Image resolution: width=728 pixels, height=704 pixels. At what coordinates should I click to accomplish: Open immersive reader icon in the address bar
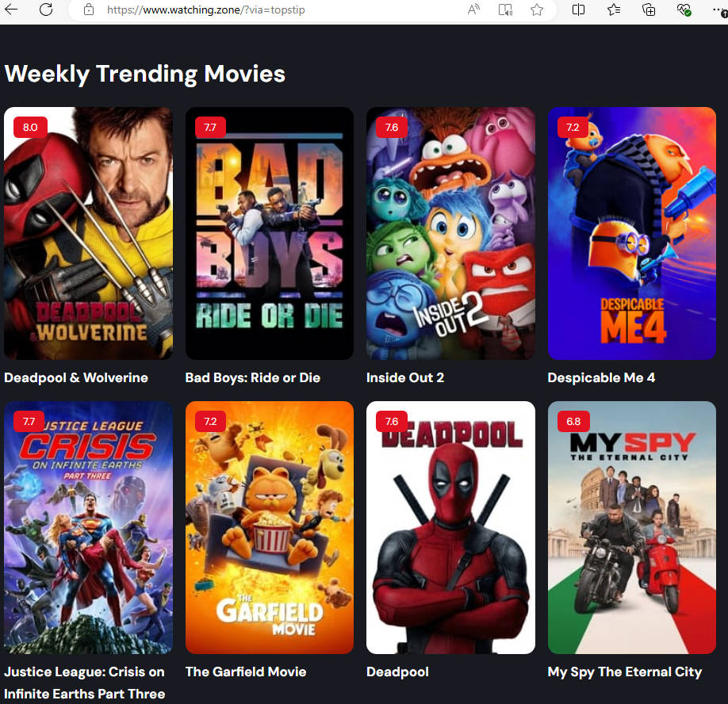click(x=505, y=10)
